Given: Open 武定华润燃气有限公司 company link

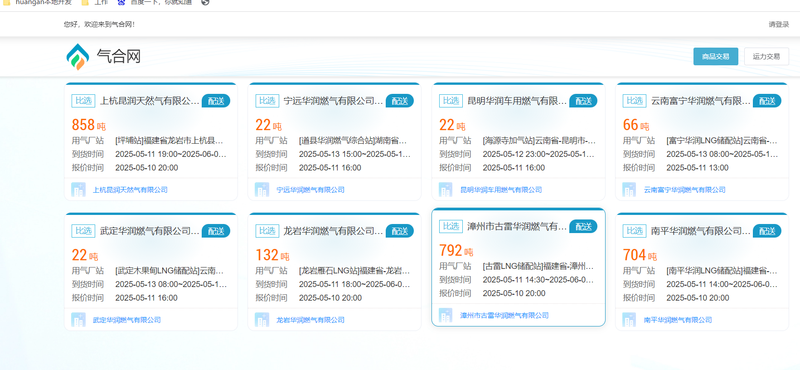Looking at the screenshot, I should 127,320.
